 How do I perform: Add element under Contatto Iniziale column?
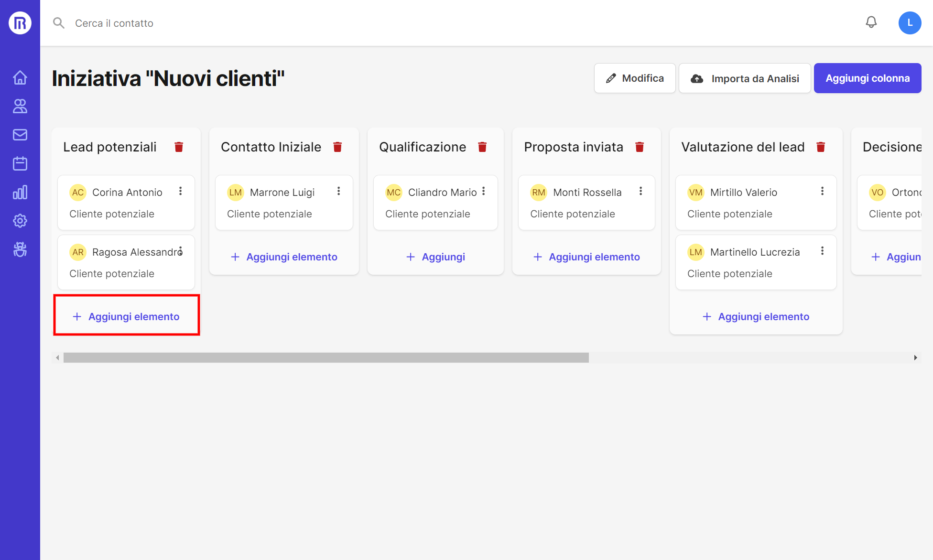coord(284,257)
